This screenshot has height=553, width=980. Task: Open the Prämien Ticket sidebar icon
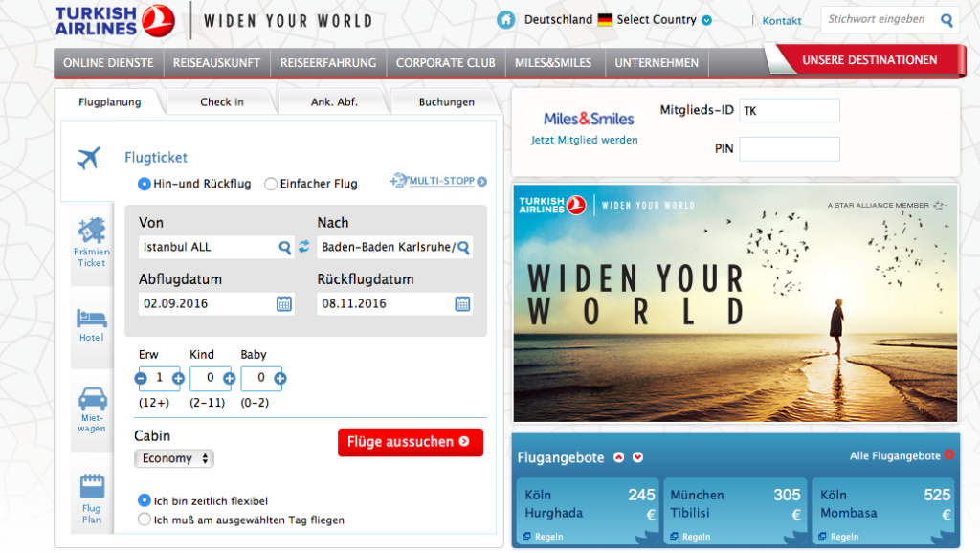coord(92,242)
